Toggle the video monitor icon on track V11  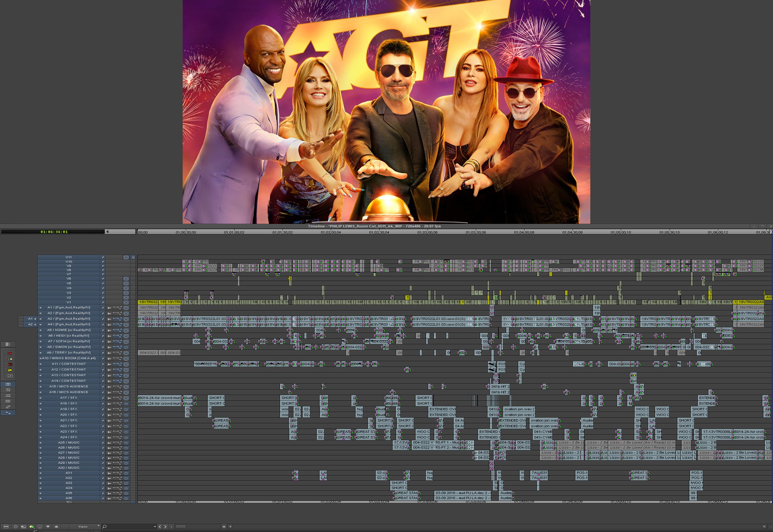click(126, 257)
